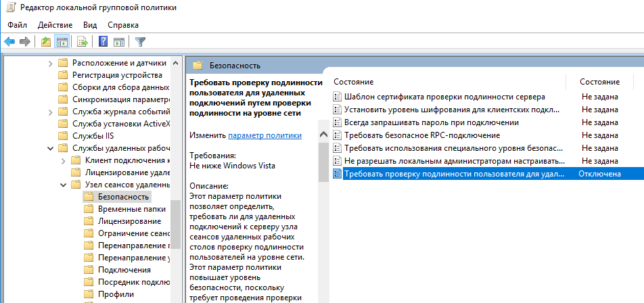Open the Файл menu
This screenshot has width=644, height=303.
(x=18, y=25)
